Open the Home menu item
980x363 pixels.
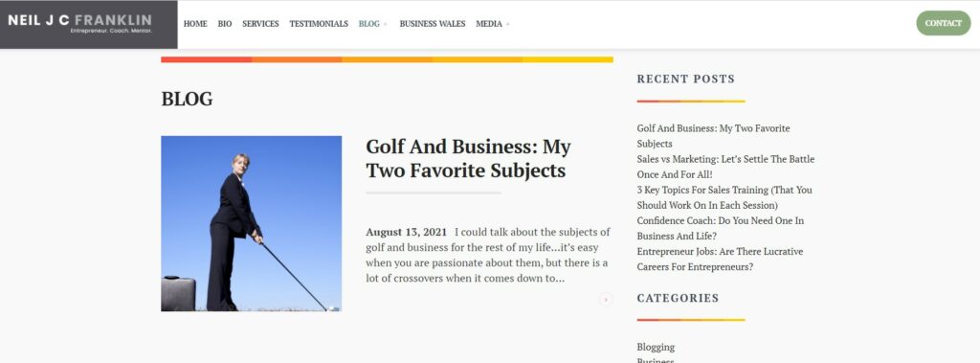[x=195, y=24]
